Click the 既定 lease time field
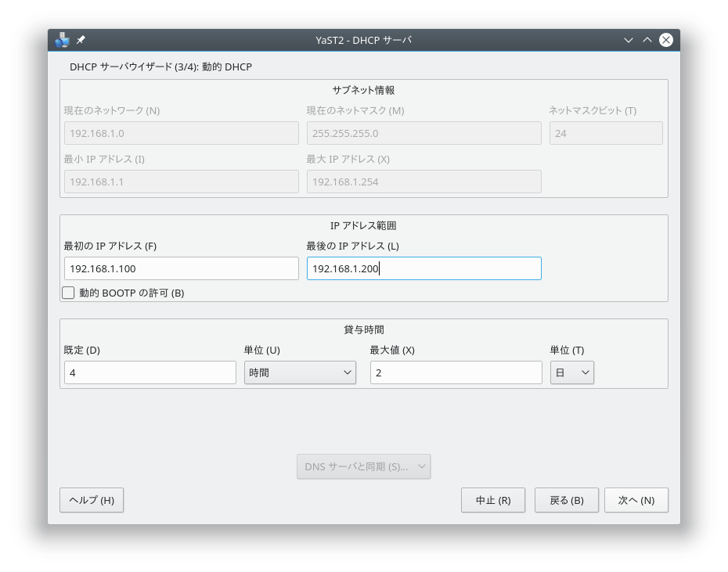 [150, 372]
